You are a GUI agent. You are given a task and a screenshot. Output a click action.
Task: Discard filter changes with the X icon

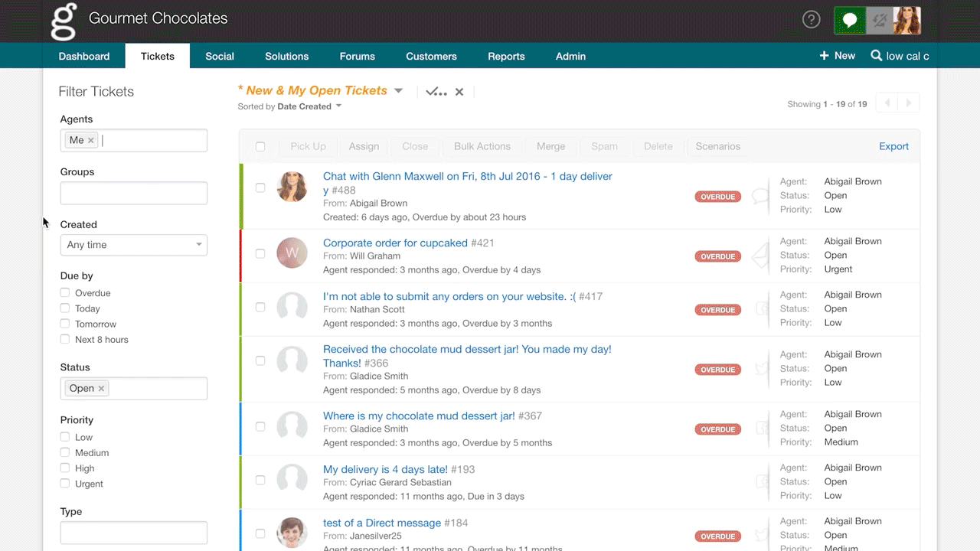click(459, 90)
